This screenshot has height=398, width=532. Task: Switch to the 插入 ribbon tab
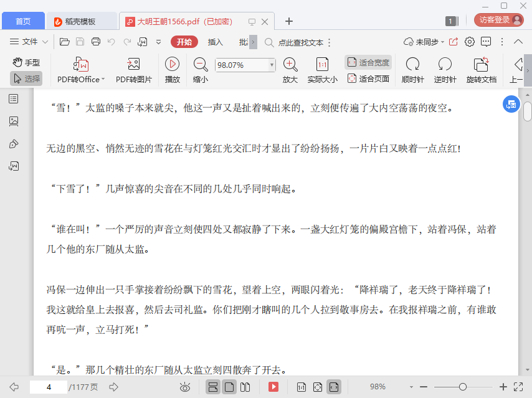pyautogui.click(x=215, y=42)
